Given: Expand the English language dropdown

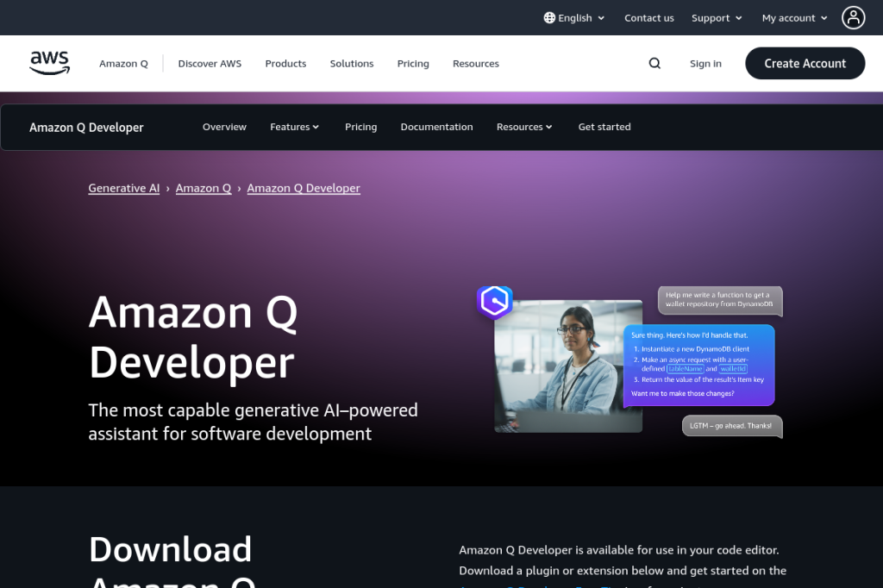Looking at the screenshot, I should [574, 17].
